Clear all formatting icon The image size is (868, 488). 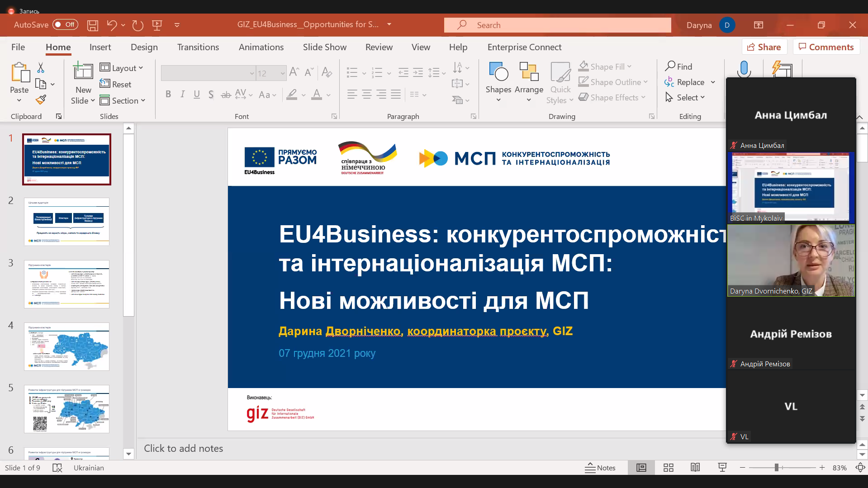[327, 72]
